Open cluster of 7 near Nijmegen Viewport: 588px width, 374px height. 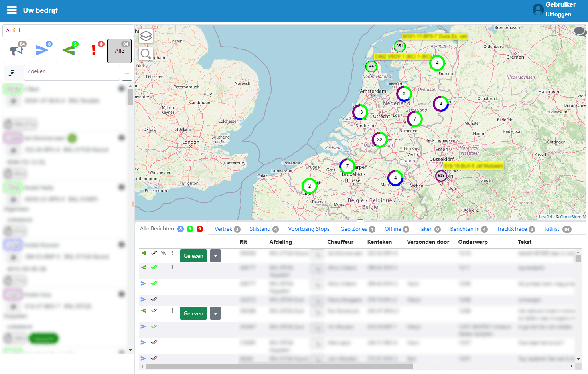[x=415, y=119]
